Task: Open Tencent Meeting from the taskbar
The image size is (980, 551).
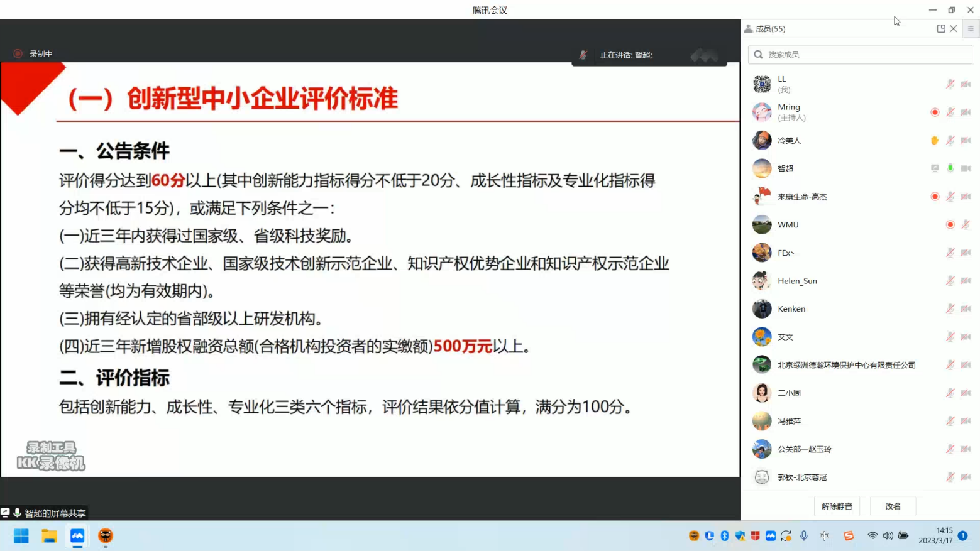Action: click(x=77, y=536)
